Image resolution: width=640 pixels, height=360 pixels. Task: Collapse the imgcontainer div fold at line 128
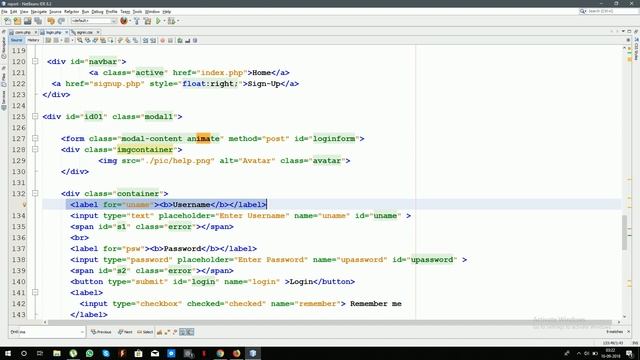pyautogui.click(x=35, y=149)
